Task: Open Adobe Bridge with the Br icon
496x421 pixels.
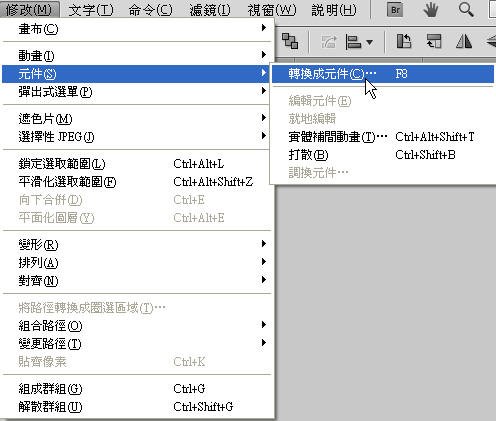Action: [395, 10]
